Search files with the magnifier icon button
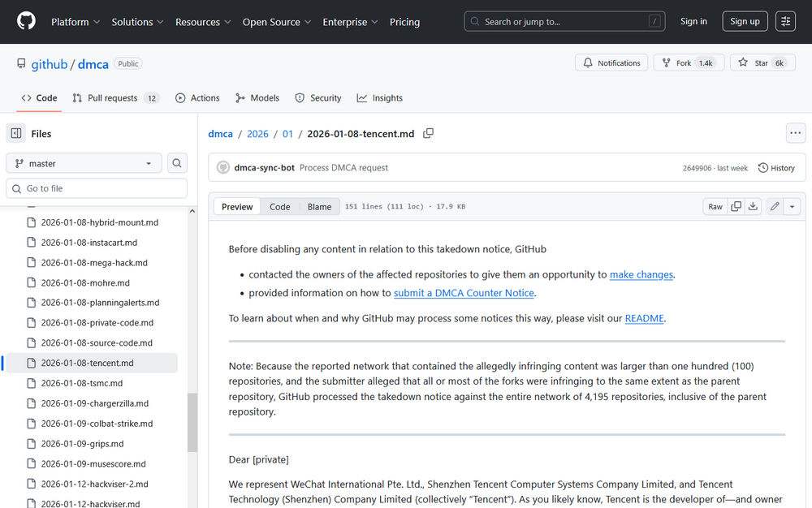 click(176, 163)
